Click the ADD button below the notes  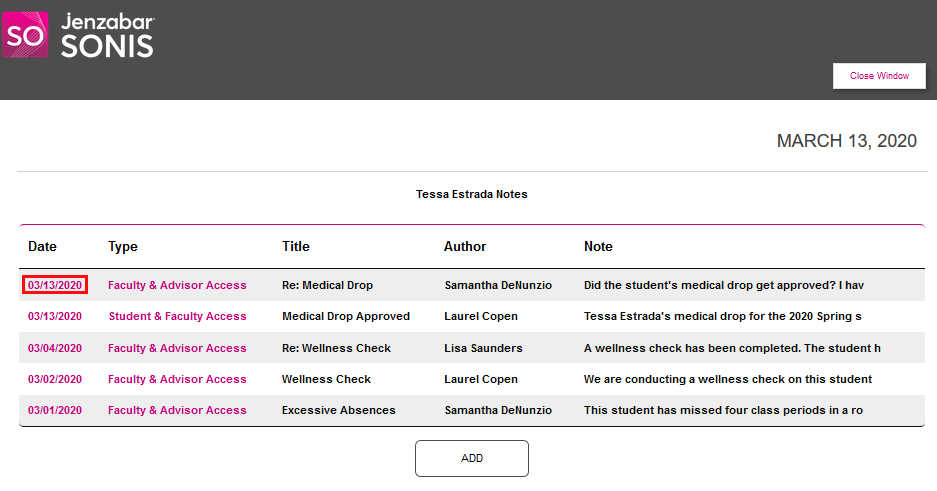point(471,458)
